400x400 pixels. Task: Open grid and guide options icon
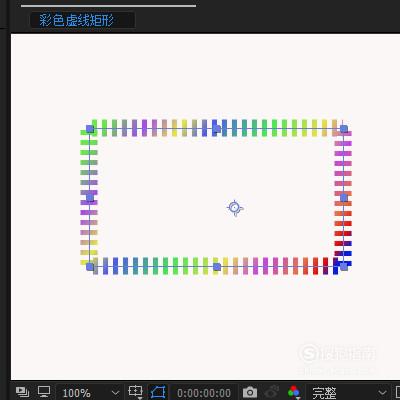pos(135,392)
